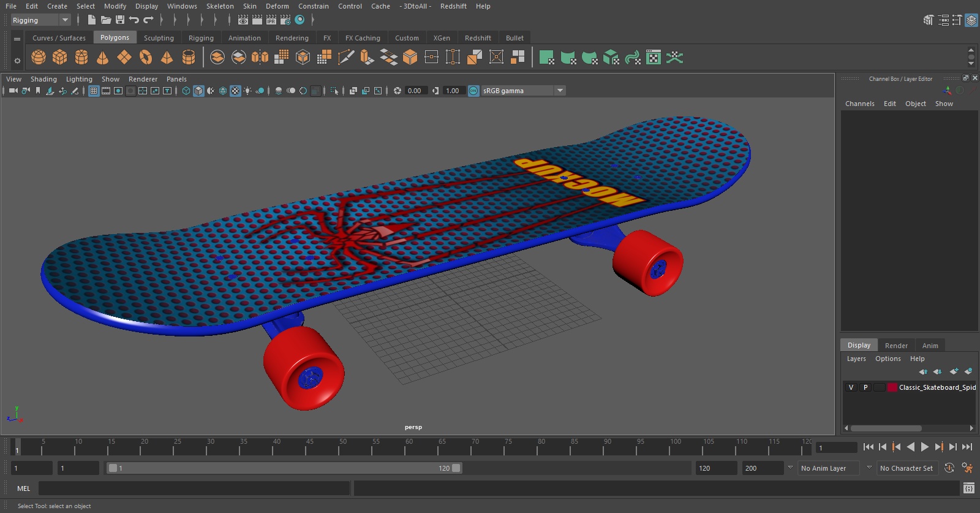Create a polygon plane from shelf
The width and height of the screenshot is (980, 513).
click(x=124, y=58)
